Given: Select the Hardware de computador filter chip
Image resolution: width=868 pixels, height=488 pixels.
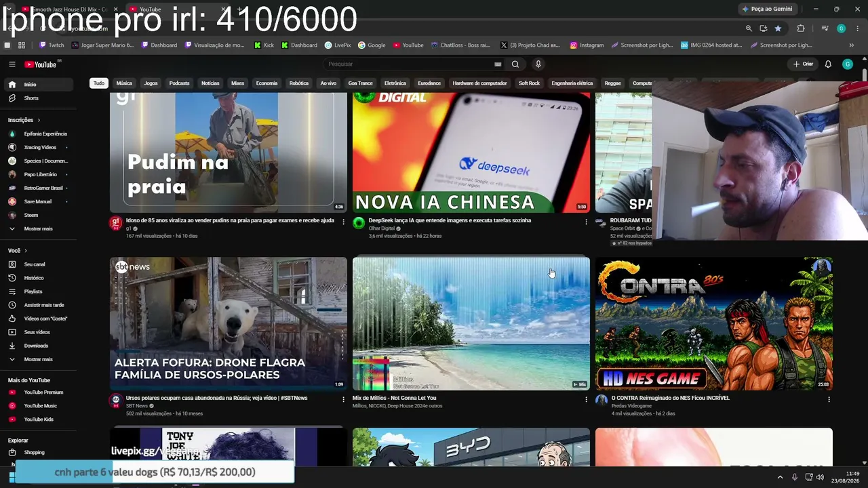Looking at the screenshot, I should [479, 83].
